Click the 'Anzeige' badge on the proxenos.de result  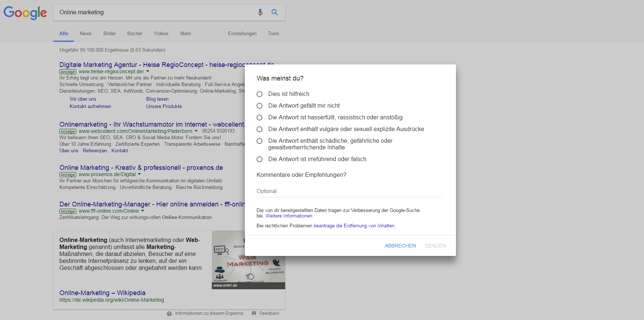pyautogui.click(x=68, y=175)
